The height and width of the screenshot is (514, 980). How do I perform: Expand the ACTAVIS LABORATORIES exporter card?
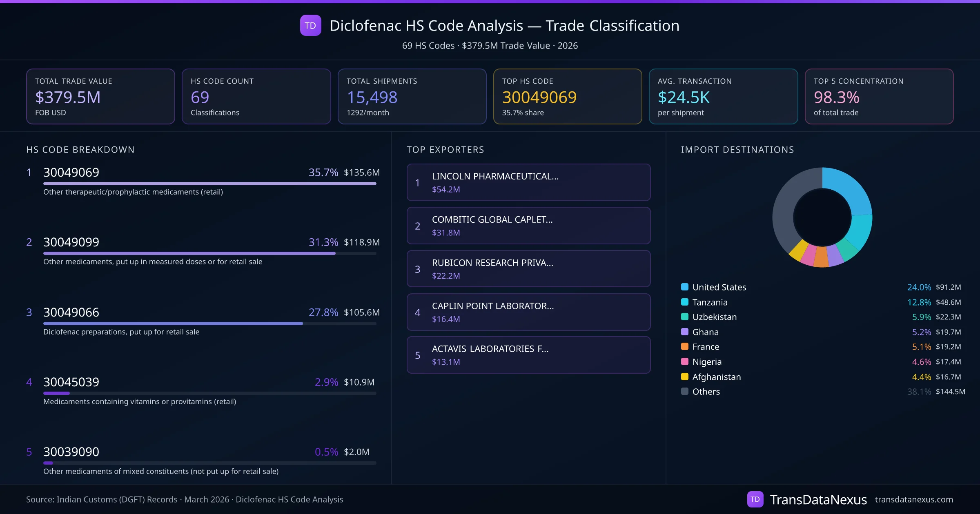tap(528, 355)
